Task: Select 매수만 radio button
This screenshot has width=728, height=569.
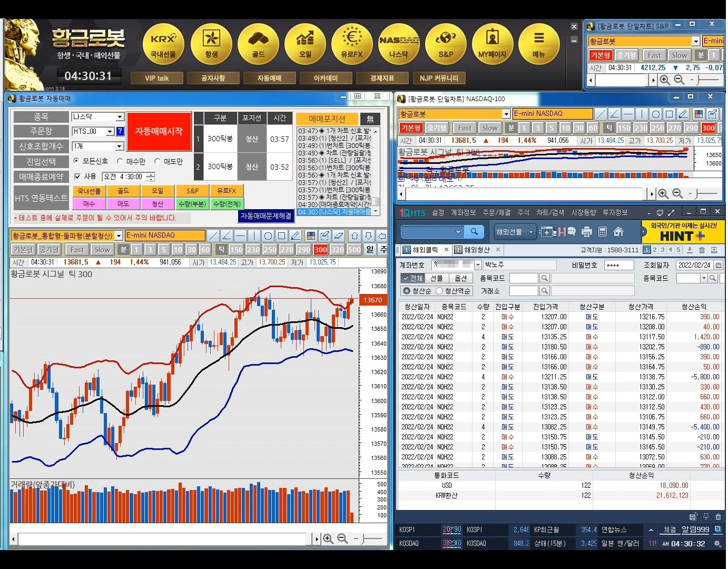Action: click(x=120, y=161)
